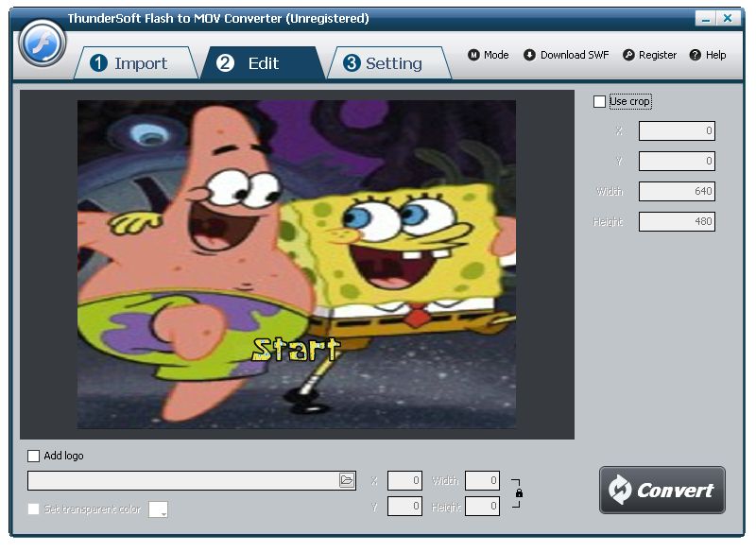Click the logo X position field

tap(404, 481)
